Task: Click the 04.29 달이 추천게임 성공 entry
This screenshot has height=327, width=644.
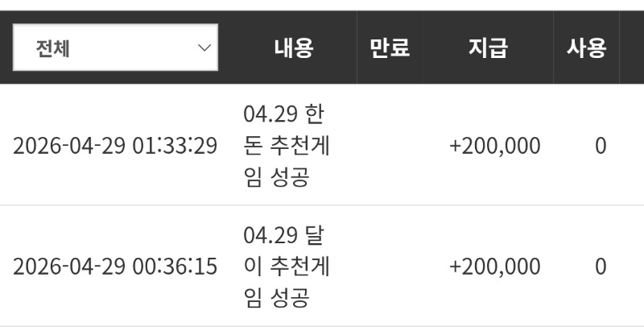Action: coord(287,267)
